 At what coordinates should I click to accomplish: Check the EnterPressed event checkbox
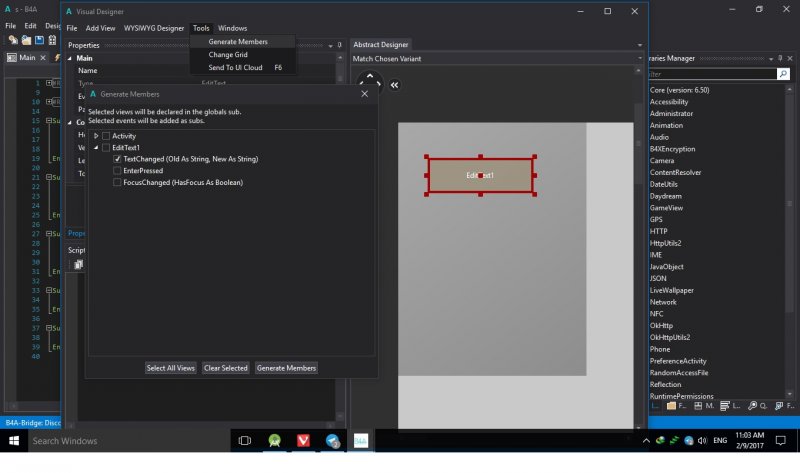pyautogui.click(x=118, y=171)
